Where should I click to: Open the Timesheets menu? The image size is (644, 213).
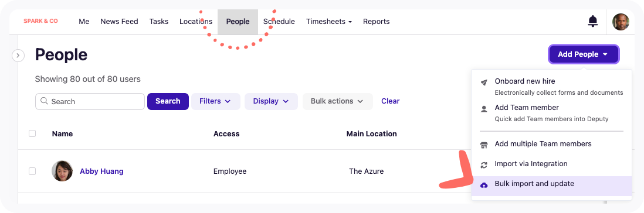[328, 22]
